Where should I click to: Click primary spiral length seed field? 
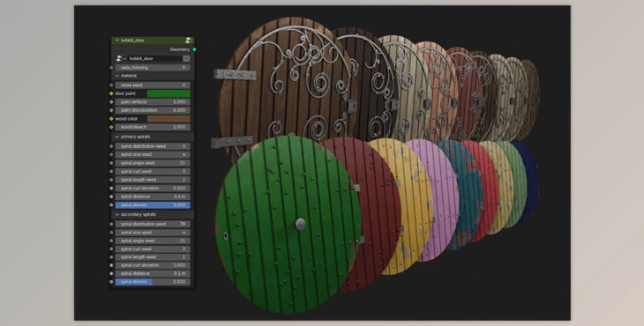tap(153, 180)
